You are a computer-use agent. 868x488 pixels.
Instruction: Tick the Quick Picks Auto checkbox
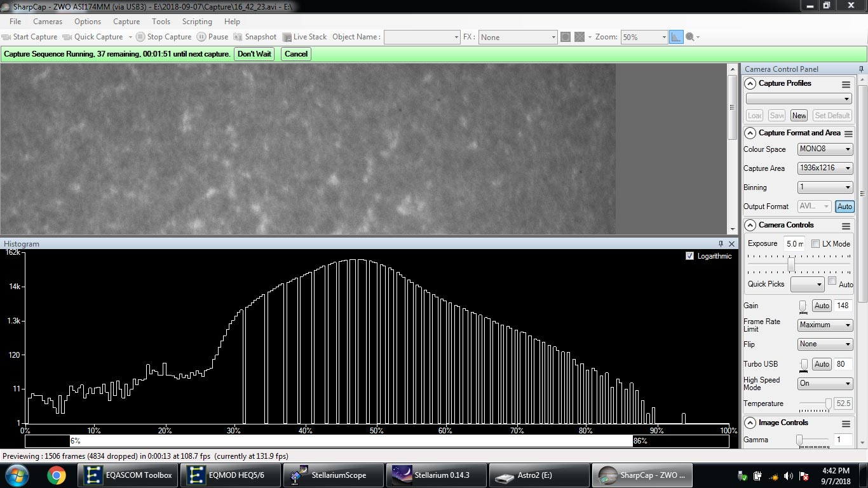[832, 281]
